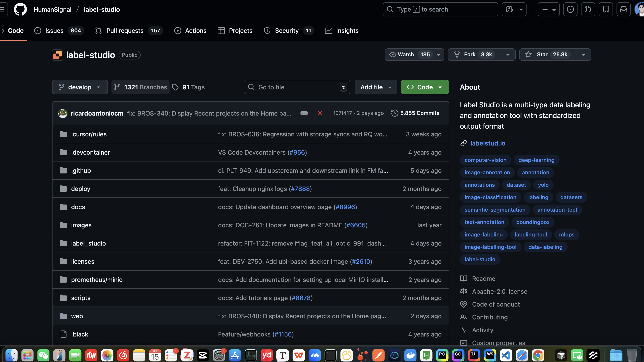This screenshot has height=362, width=644.
Task: Expand commit message ellipsis button
Action: point(304,113)
